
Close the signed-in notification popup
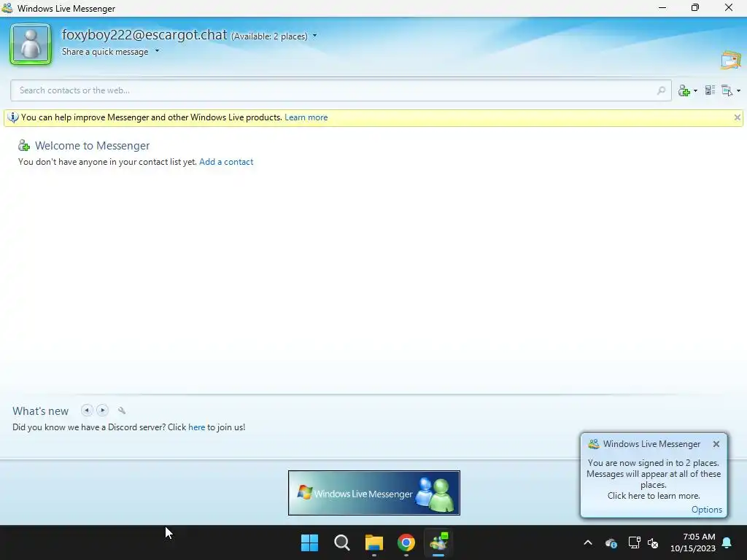716,444
